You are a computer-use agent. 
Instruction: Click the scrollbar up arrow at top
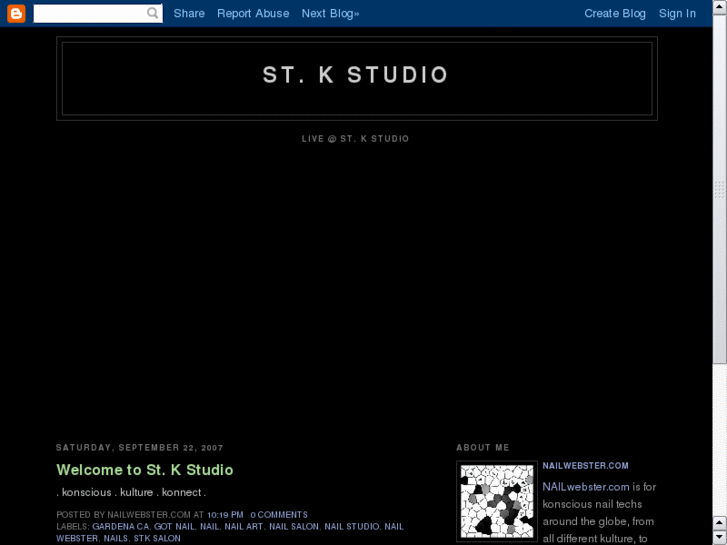[x=720, y=7]
